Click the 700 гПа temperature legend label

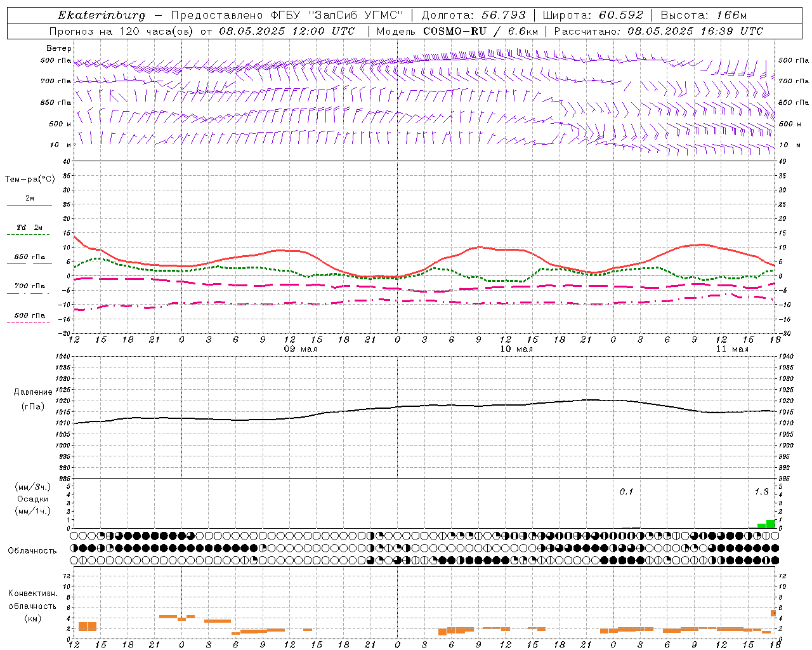(30, 286)
